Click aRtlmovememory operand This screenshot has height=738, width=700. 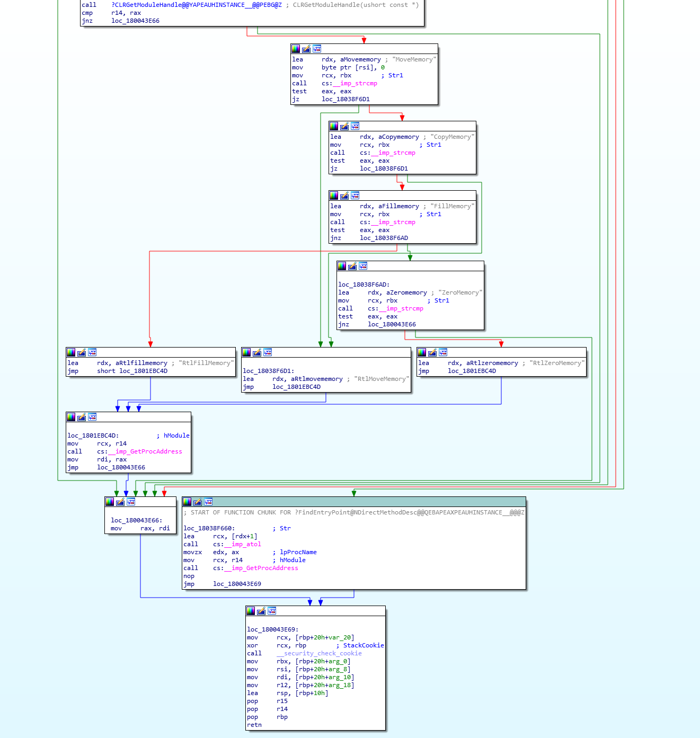[317, 379]
